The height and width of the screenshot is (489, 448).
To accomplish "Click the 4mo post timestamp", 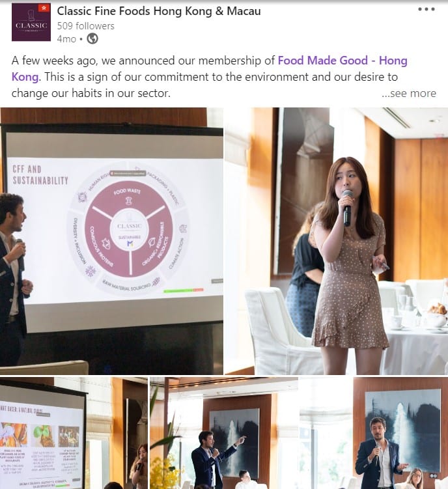I will tap(66, 39).
